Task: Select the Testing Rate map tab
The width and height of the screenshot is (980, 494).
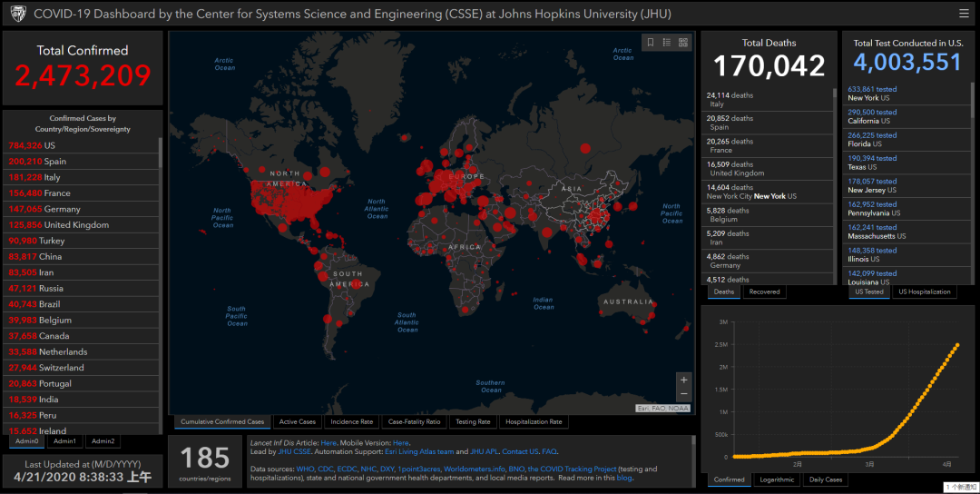Action: pos(473,422)
